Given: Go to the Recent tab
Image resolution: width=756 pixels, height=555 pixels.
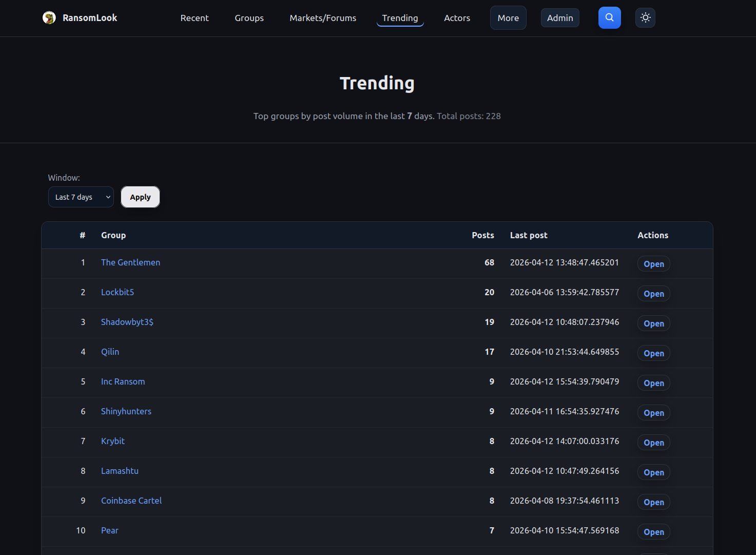Looking at the screenshot, I should pyautogui.click(x=195, y=18).
